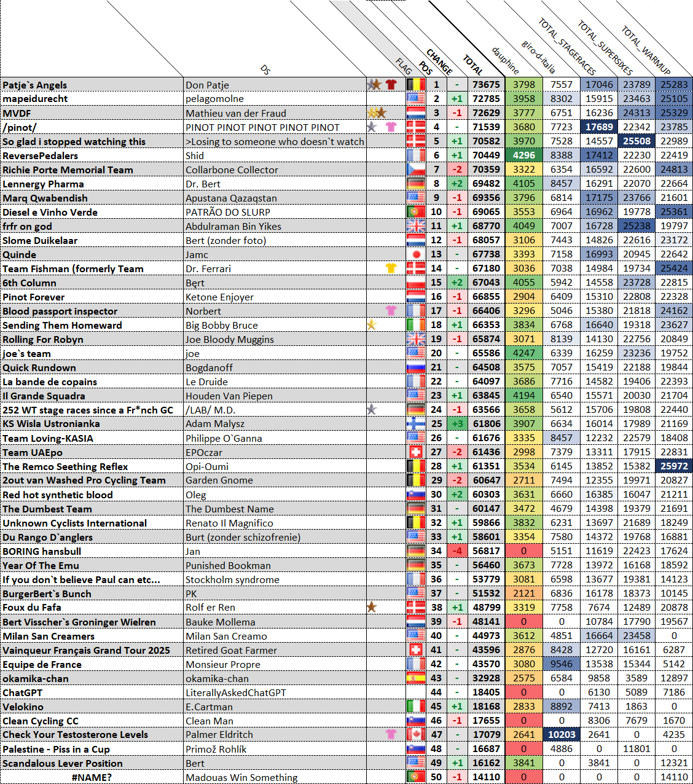Select the +3 change cell in KS Wisla row
693x784 pixels.
click(x=456, y=423)
